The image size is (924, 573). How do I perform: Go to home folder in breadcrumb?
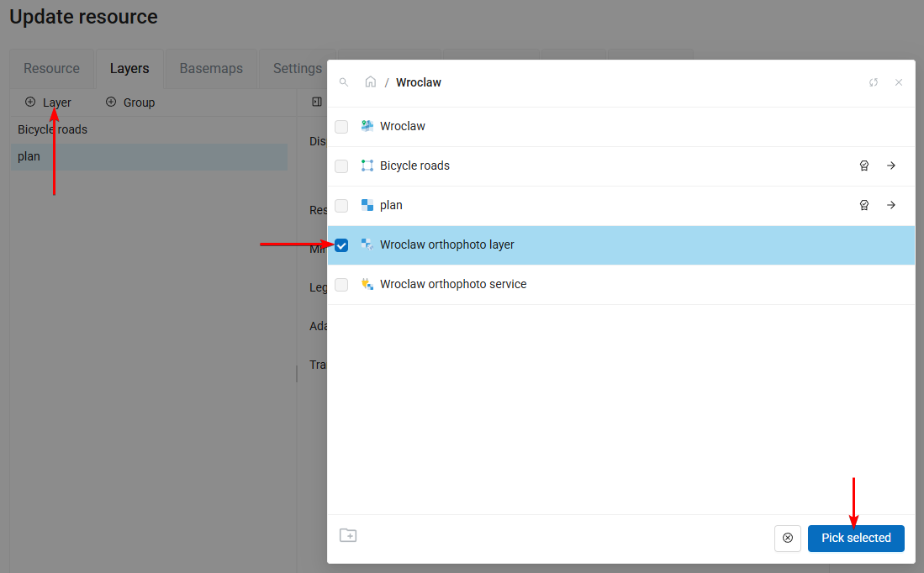click(371, 82)
